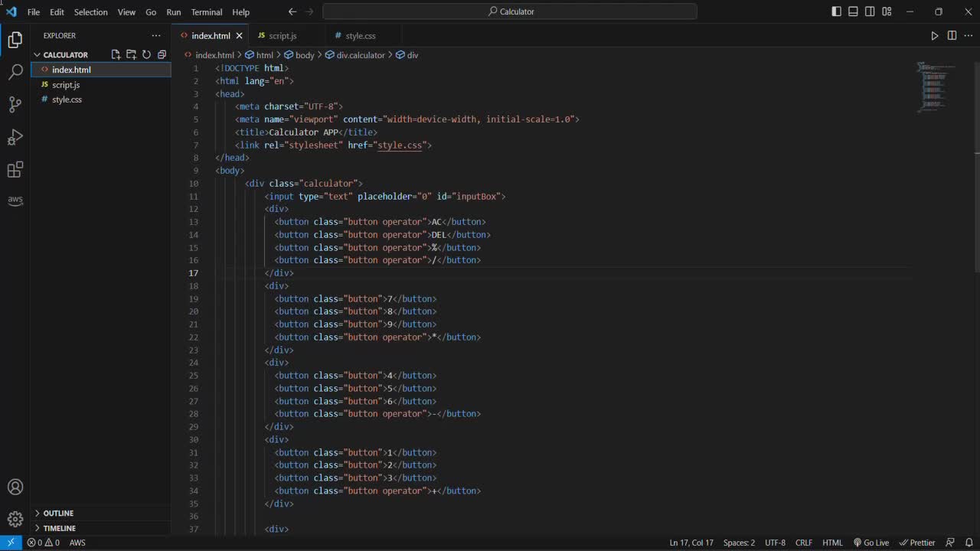Split the editor to the right
Image resolution: width=980 pixels, height=551 pixels.
click(952, 36)
